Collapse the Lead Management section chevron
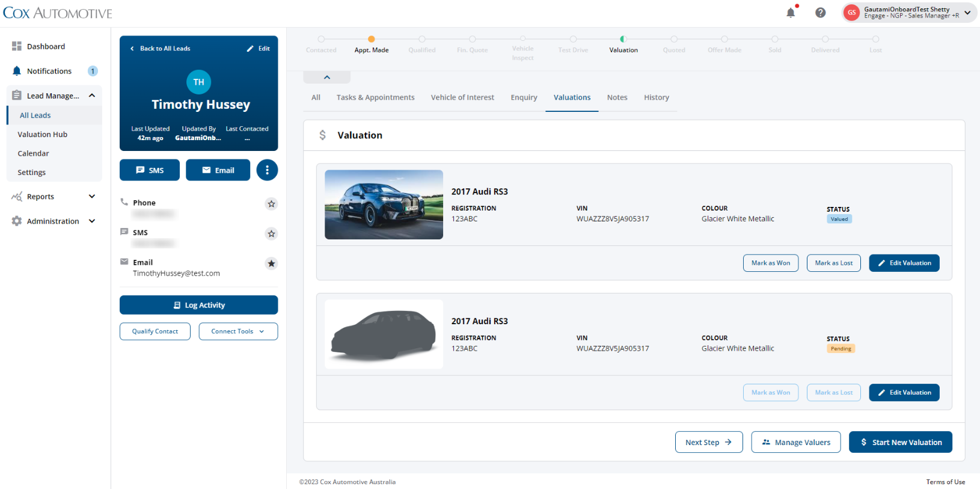 pyautogui.click(x=92, y=96)
